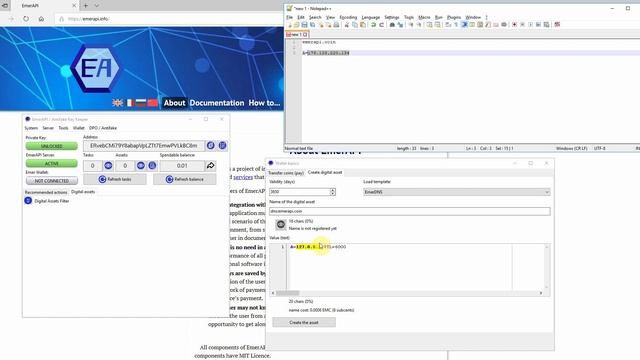640x360 pixels.
Task: Open Encoding menu in Notepad++
Action: coord(348,17)
